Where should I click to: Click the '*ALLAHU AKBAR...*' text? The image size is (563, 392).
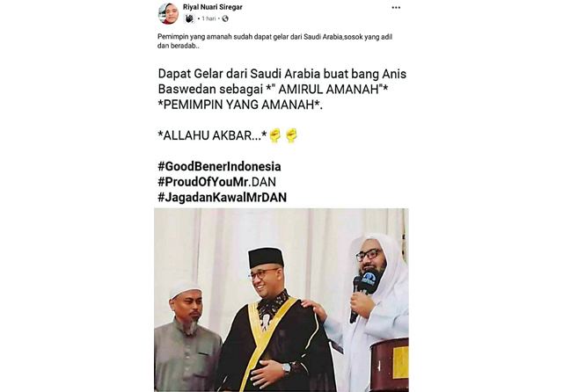[x=213, y=135]
